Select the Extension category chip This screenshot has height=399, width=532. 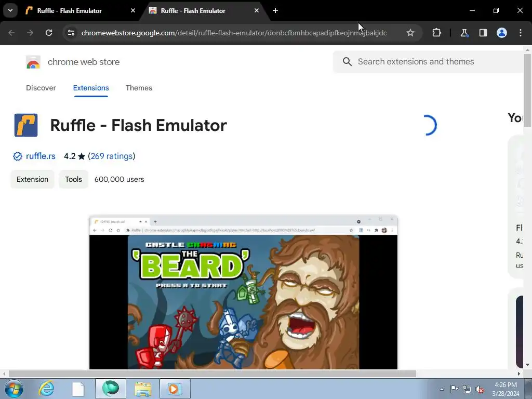[32, 179]
